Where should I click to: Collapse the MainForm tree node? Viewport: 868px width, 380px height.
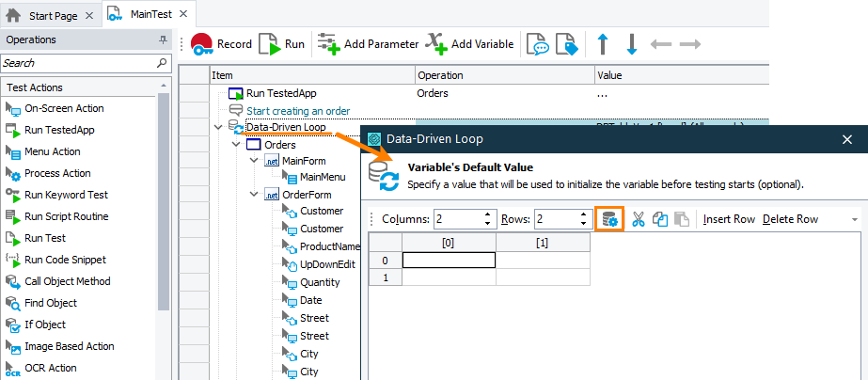coord(254,161)
